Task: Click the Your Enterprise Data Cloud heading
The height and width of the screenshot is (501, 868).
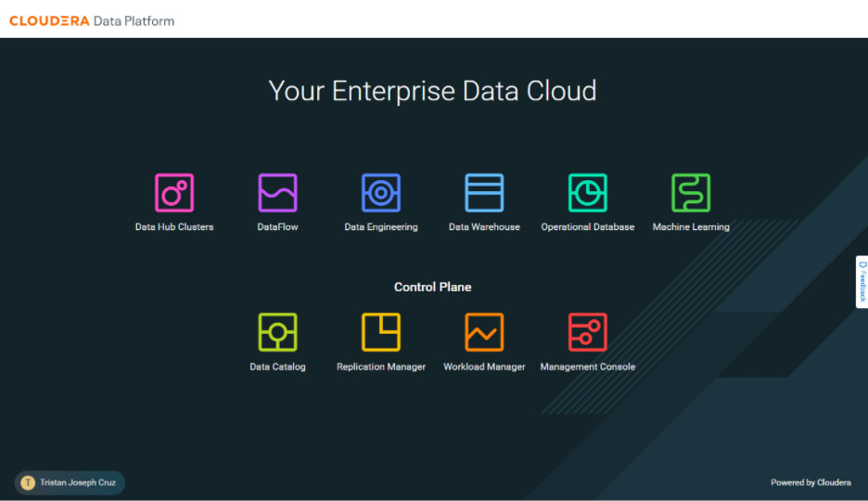Action: (x=433, y=91)
